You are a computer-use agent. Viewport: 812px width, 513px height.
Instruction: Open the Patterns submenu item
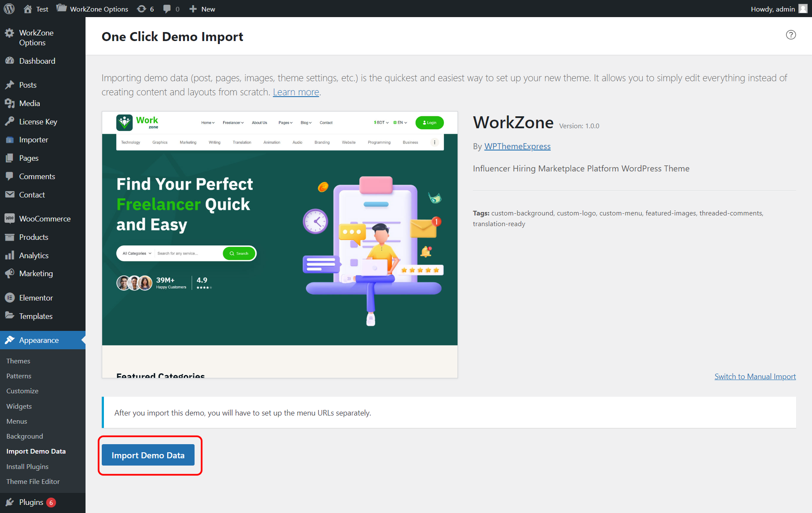click(x=19, y=376)
